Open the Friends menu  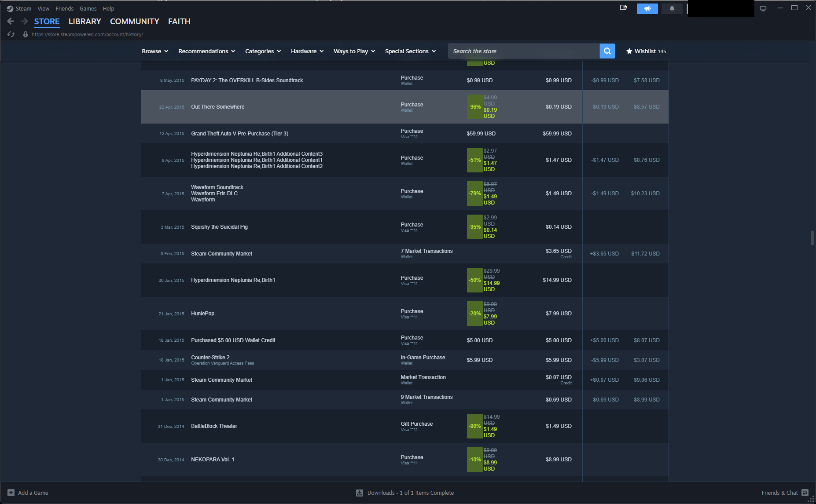[65, 9]
